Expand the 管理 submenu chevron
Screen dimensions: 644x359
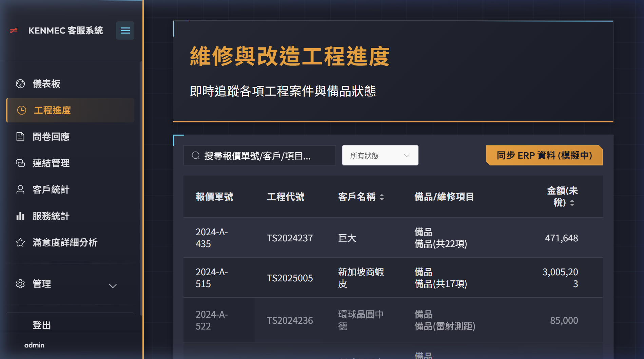(113, 286)
